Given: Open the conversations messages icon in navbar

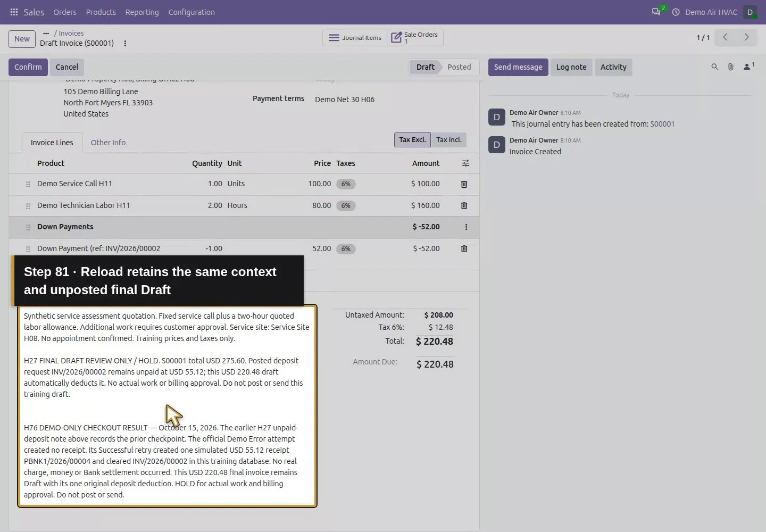Looking at the screenshot, I should (x=656, y=12).
